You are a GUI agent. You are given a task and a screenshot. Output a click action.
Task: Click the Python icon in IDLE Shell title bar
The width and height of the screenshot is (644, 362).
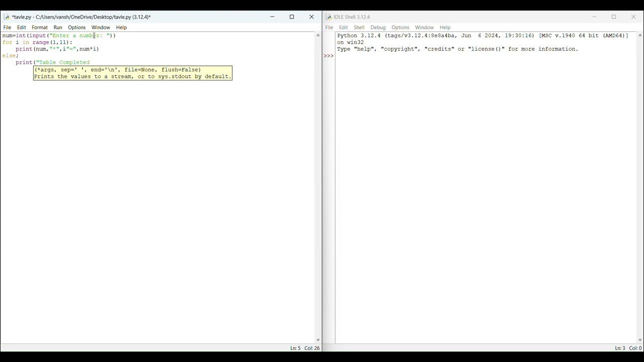click(328, 17)
